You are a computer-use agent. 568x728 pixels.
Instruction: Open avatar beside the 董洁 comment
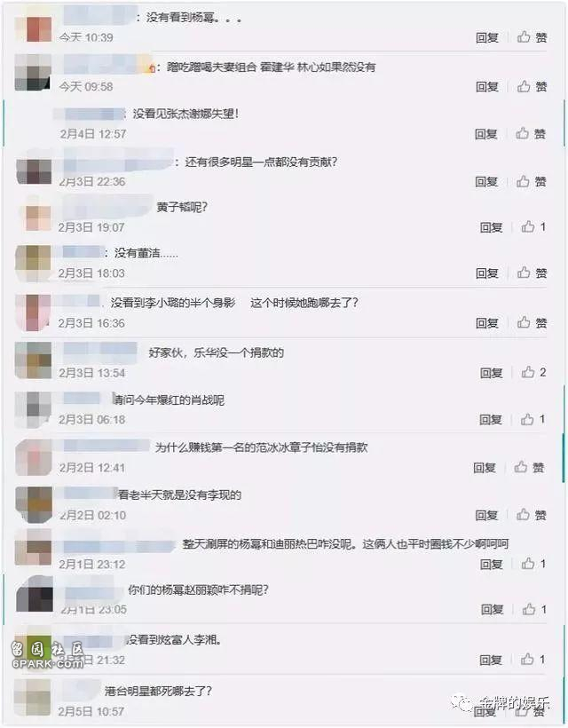[x=33, y=264]
